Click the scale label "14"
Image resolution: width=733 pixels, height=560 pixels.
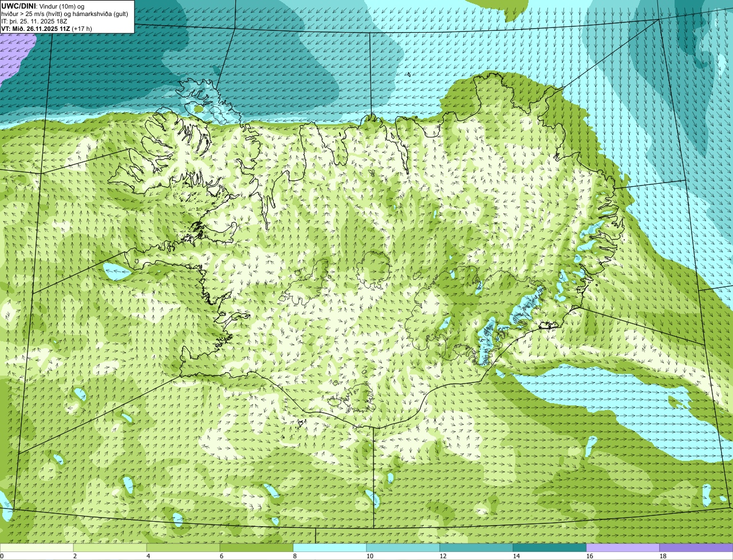[x=517, y=556]
